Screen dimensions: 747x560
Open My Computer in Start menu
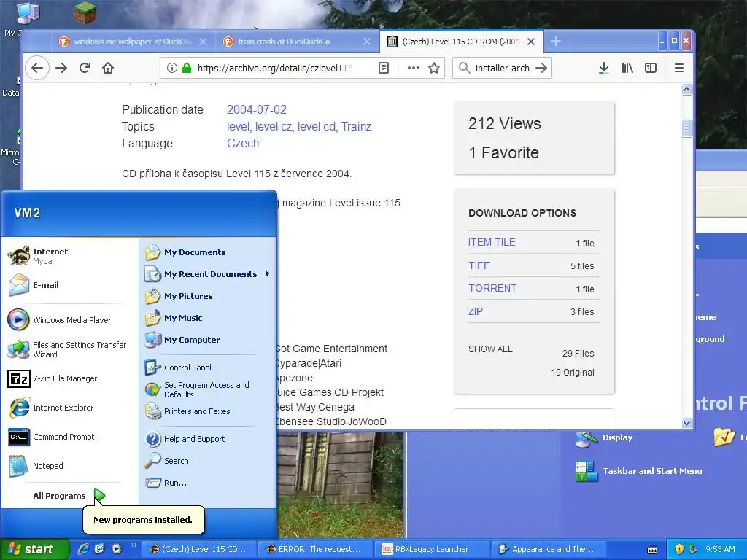coord(208,340)
